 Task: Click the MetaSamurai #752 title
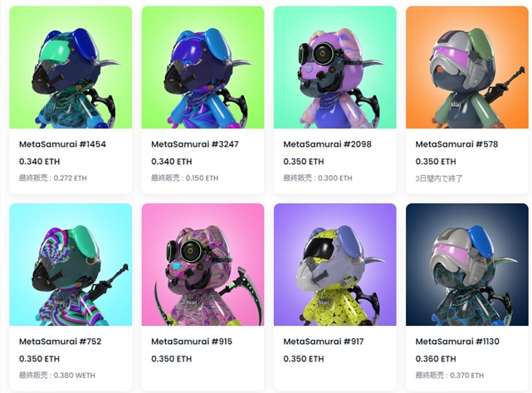[x=60, y=342]
